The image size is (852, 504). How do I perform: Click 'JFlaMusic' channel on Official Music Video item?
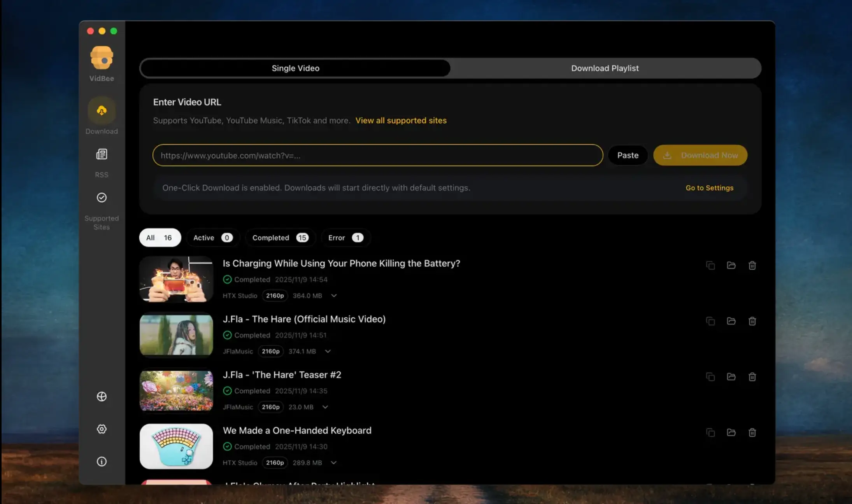point(238,351)
